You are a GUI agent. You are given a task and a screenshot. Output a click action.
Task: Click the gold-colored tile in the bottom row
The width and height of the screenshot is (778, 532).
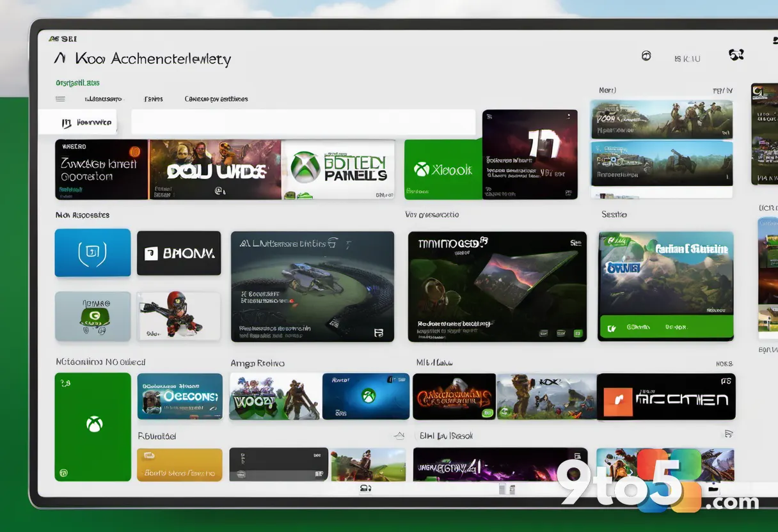[x=180, y=464]
